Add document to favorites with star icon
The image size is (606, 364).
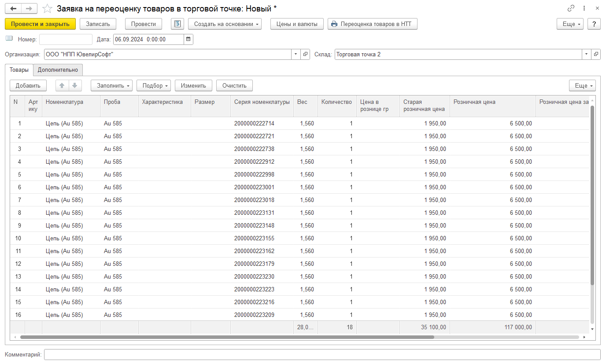47,9
